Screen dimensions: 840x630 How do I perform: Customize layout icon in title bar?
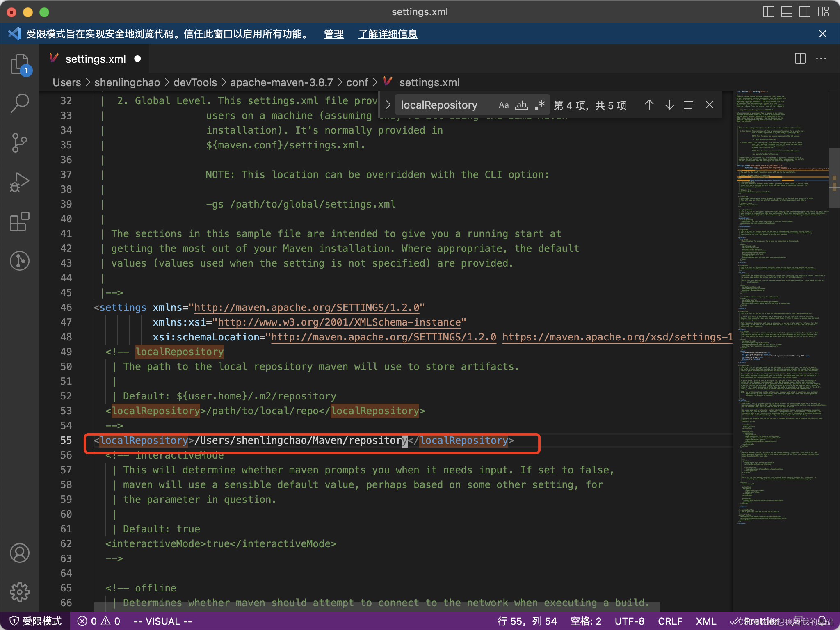point(823,12)
